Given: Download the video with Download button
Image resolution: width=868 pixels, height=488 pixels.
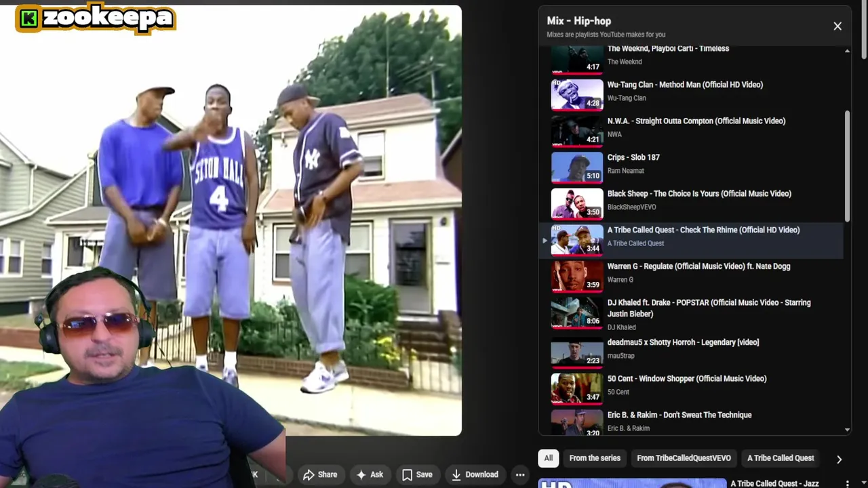Looking at the screenshot, I should 475,474.
